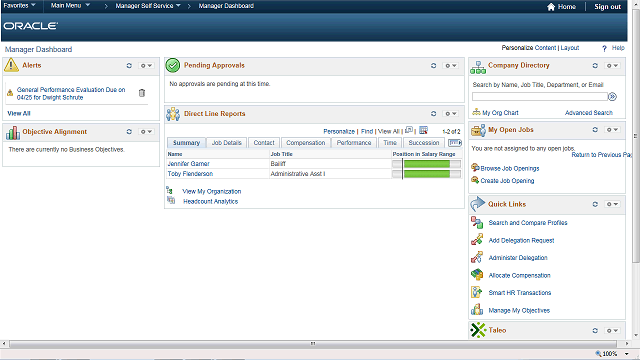Image resolution: width=640 pixels, height=360 pixels.
Task: Click Toby Flenderson's salary range bar
Action: coord(426,174)
